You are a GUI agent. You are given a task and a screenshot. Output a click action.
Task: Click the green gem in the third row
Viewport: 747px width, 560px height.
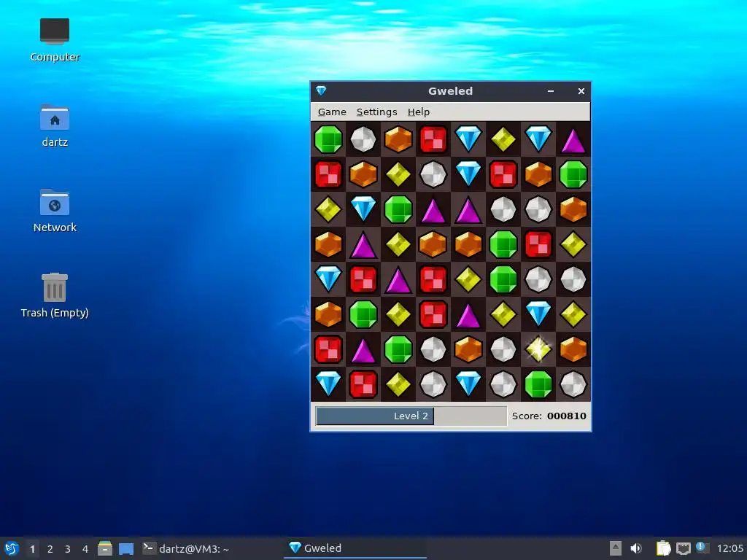pyautogui.click(x=398, y=209)
